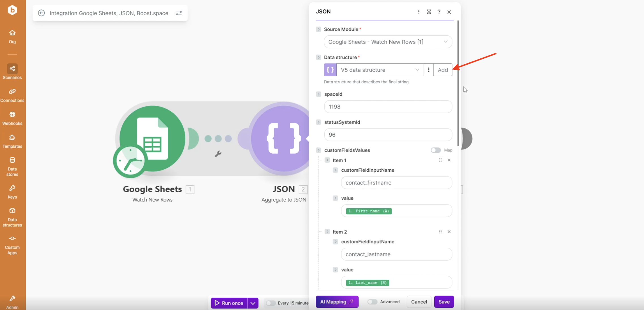Click the AI Mapping button
The image size is (644, 310).
(x=337, y=302)
